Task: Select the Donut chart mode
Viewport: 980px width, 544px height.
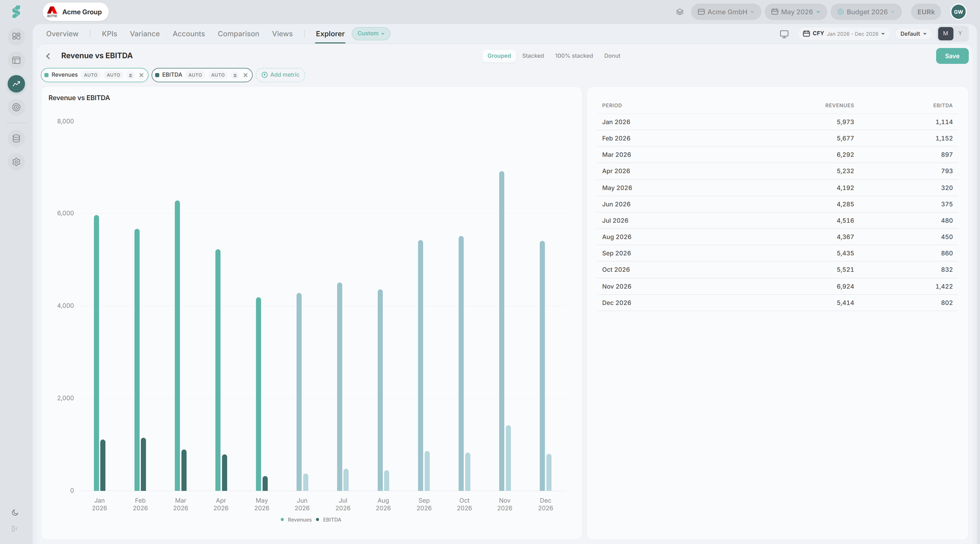Action: point(612,56)
